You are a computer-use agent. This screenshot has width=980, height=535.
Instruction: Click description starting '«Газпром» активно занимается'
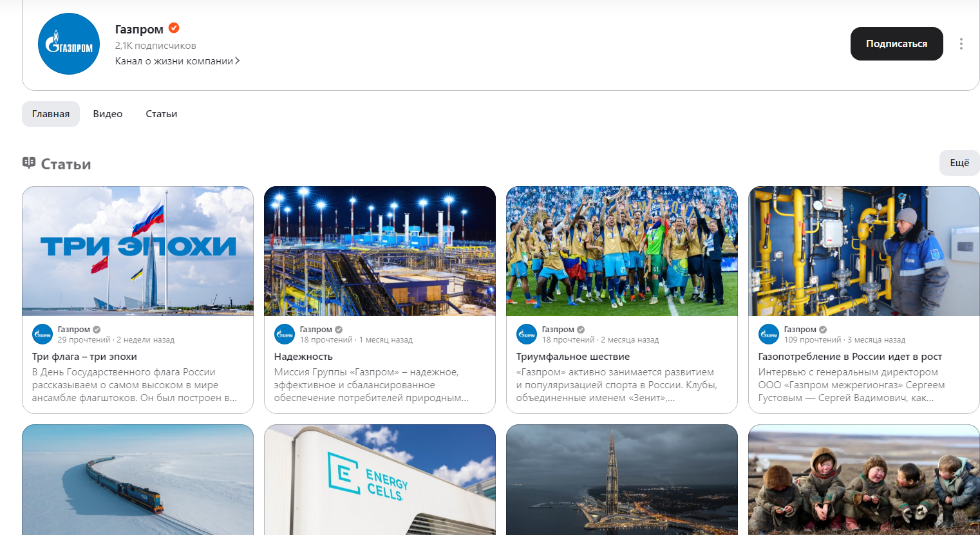point(617,385)
